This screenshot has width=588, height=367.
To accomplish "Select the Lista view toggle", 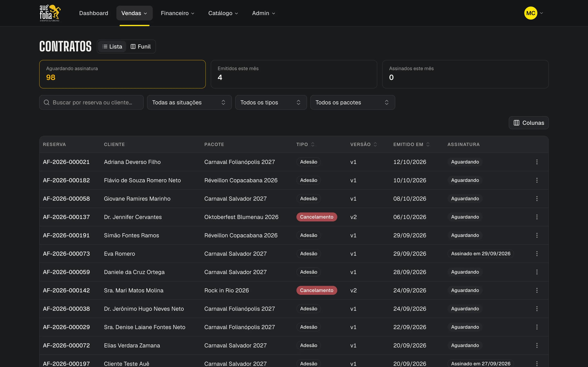I will [112, 47].
